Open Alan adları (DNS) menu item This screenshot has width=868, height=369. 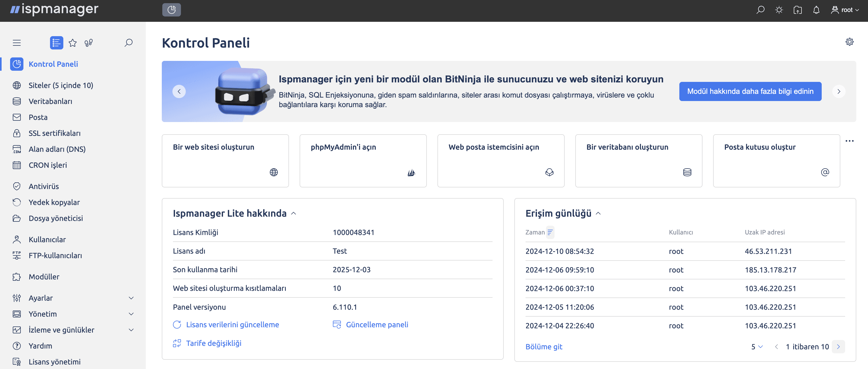pyautogui.click(x=57, y=149)
